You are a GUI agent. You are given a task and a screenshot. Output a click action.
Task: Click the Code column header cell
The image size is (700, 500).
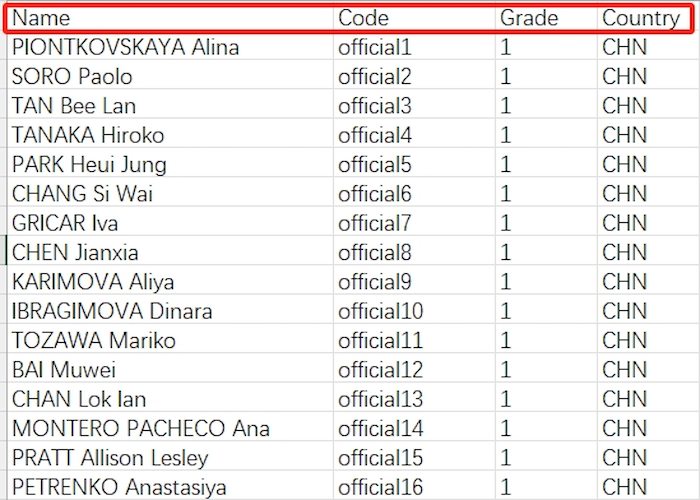[414, 18]
